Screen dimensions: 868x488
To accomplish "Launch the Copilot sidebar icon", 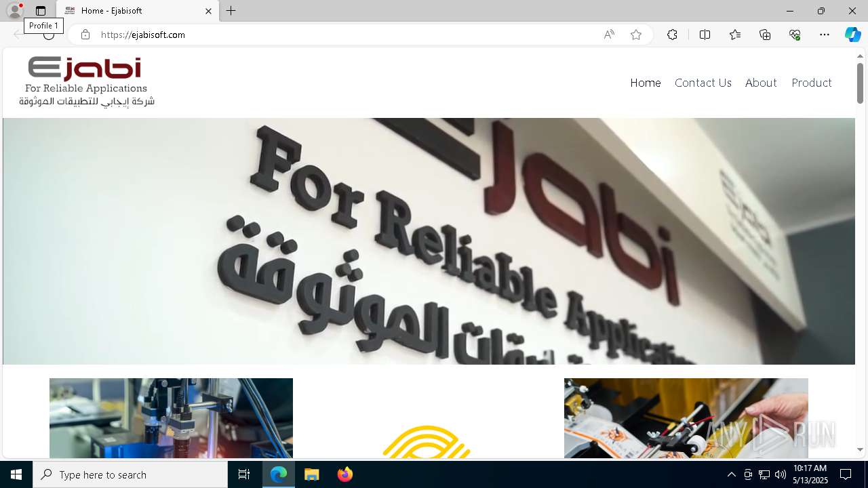I will 852,35.
